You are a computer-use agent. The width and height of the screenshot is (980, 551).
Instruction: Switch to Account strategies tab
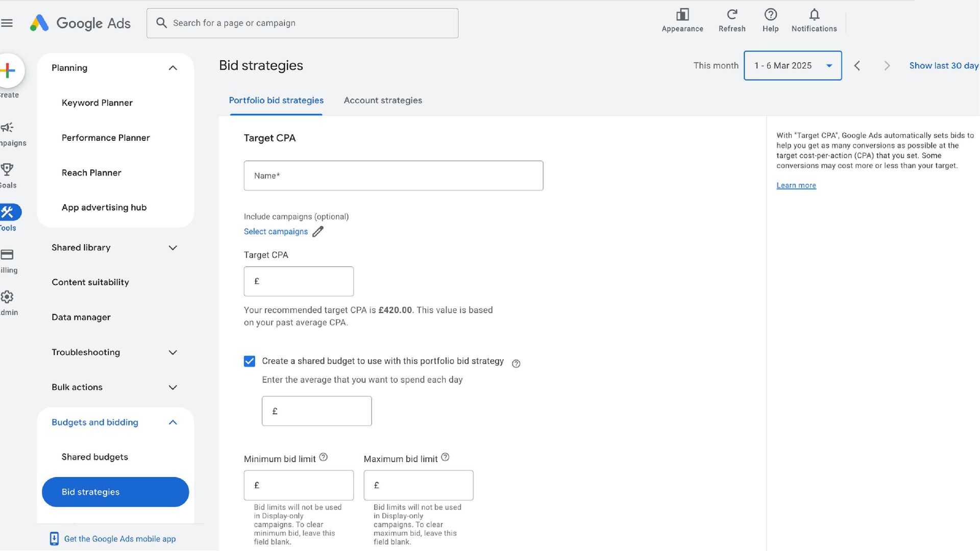coord(383,101)
